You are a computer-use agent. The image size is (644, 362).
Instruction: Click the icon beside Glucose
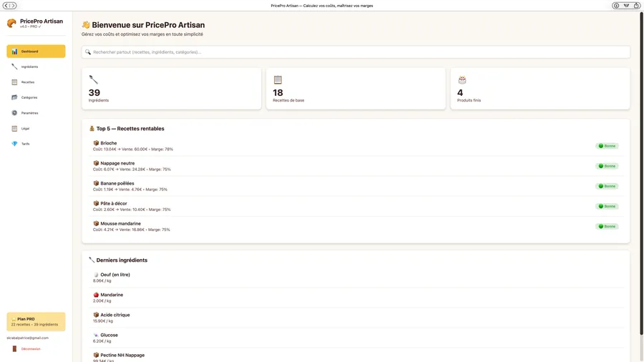pyautogui.click(x=96, y=335)
